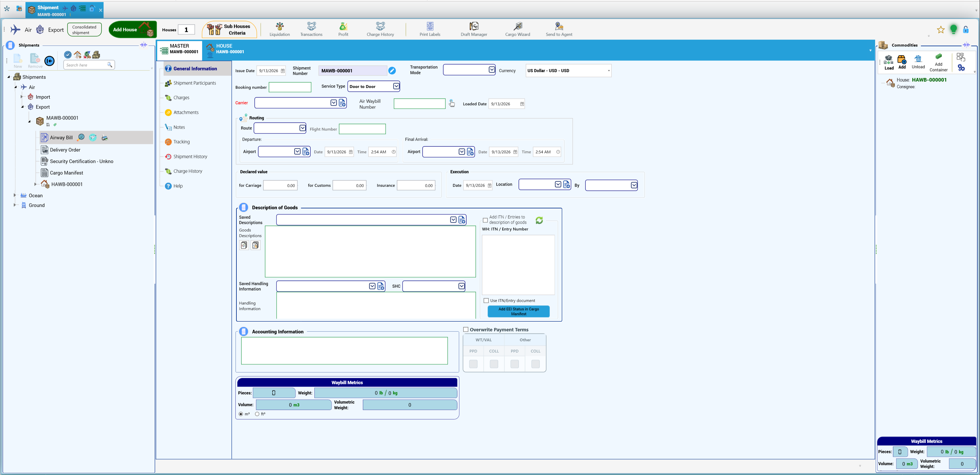Open Charge History in the top toolbar
The width and height of the screenshot is (980, 475).
point(380,29)
